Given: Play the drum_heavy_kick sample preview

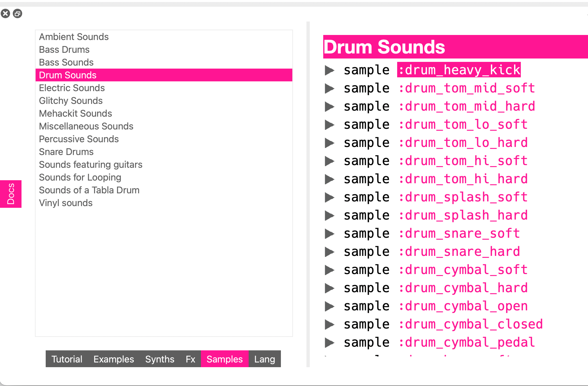Looking at the screenshot, I should tap(330, 70).
